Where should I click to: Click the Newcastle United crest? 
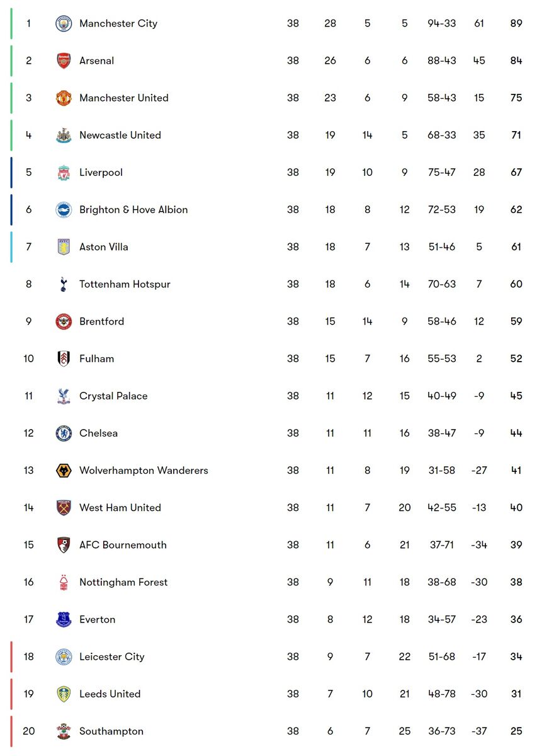click(64, 135)
